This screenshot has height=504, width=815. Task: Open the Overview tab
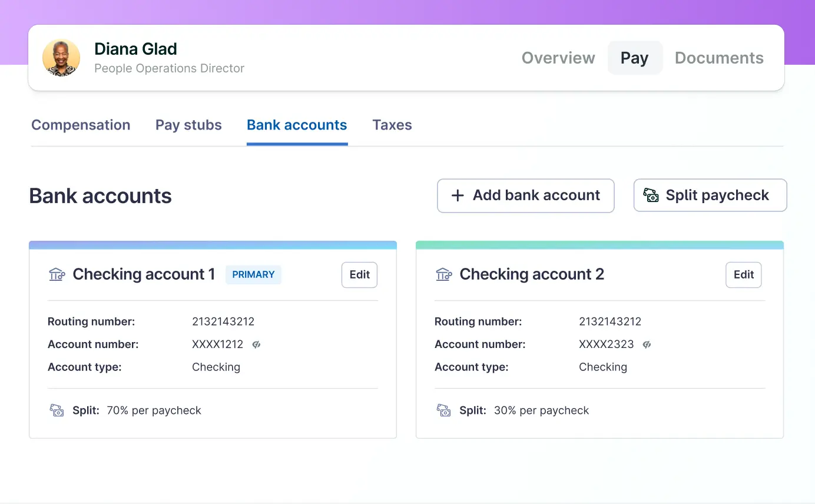point(558,58)
